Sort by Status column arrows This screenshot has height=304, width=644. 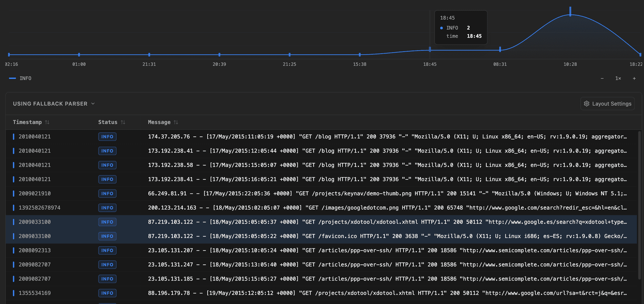click(x=123, y=122)
